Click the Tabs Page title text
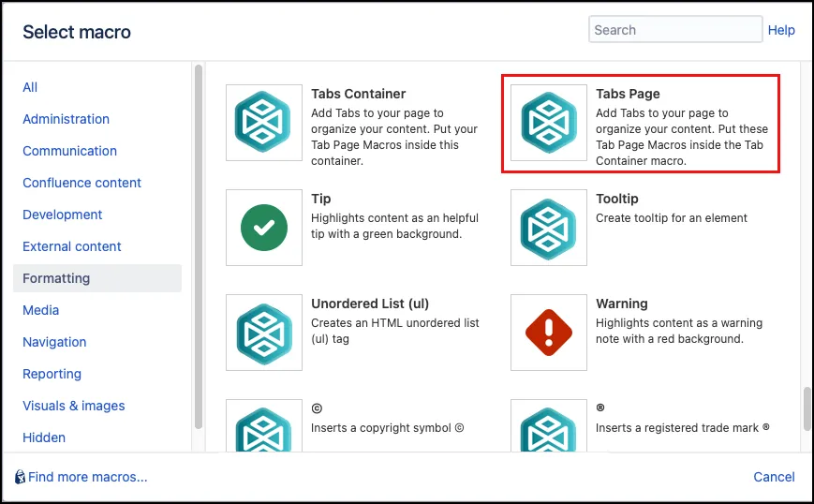The width and height of the screenshot is (814, 504). (x=628, y=94)
